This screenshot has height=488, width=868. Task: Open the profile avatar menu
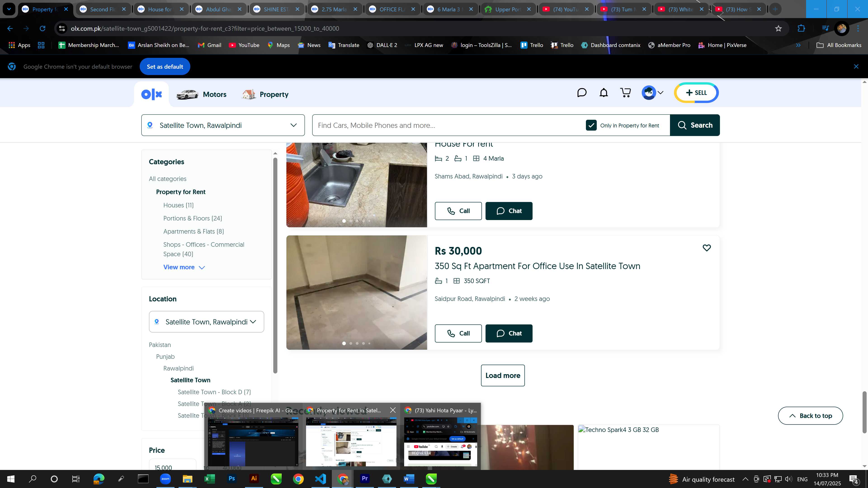tap(653, 93)
